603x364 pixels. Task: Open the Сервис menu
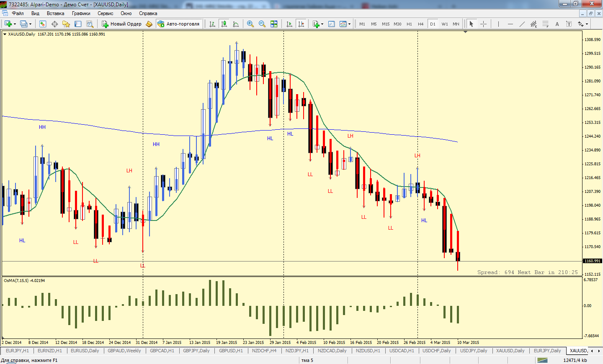[x=106, y=13]
